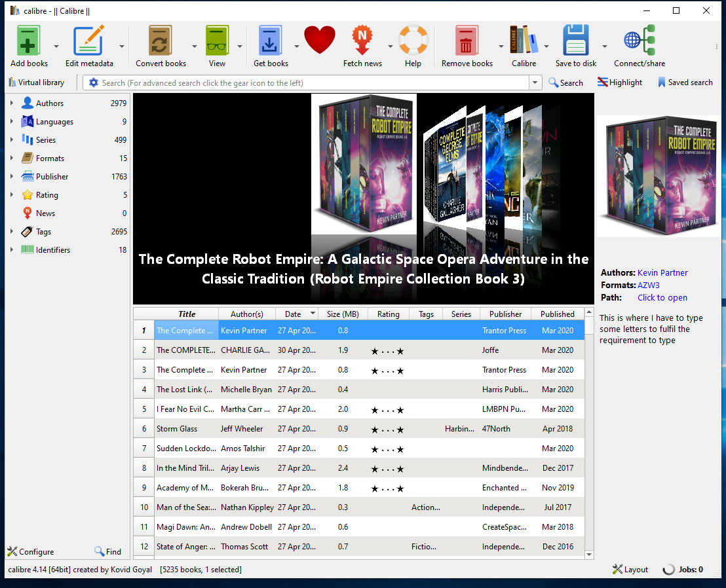Open Add books dropdown arrow
Image resolution: width=726 pixels, height=588 pixels.
(x=56, y=46)
